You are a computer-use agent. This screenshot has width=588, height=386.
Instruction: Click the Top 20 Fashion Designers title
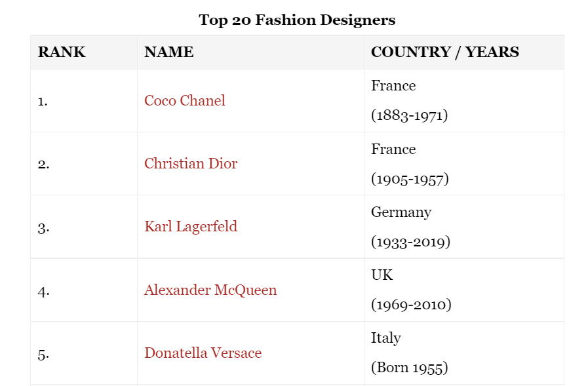297,20
